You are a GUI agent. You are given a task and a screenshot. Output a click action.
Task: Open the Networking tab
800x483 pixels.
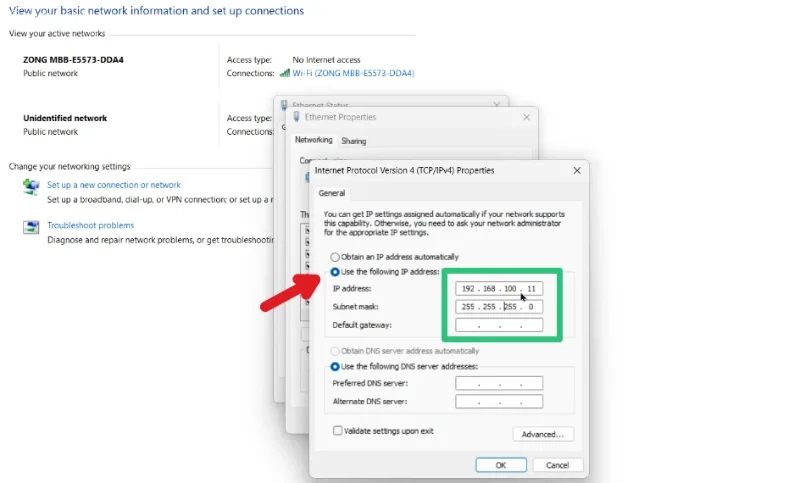pos(313,140)
